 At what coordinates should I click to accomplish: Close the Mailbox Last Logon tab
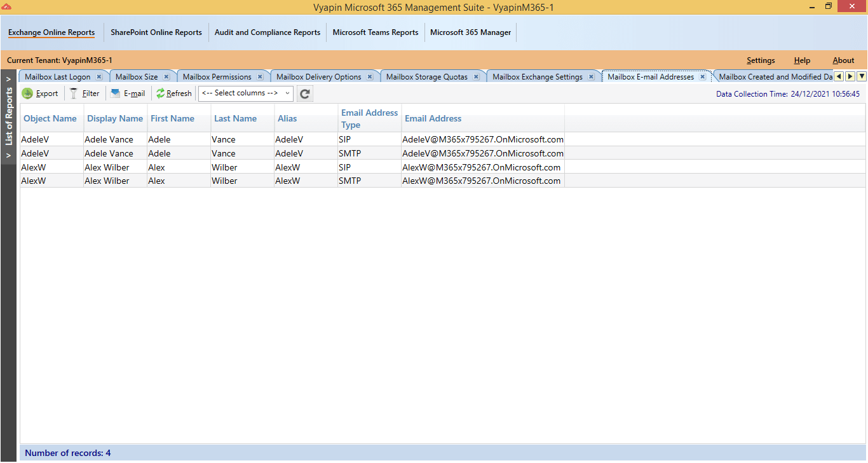(99, 77)
